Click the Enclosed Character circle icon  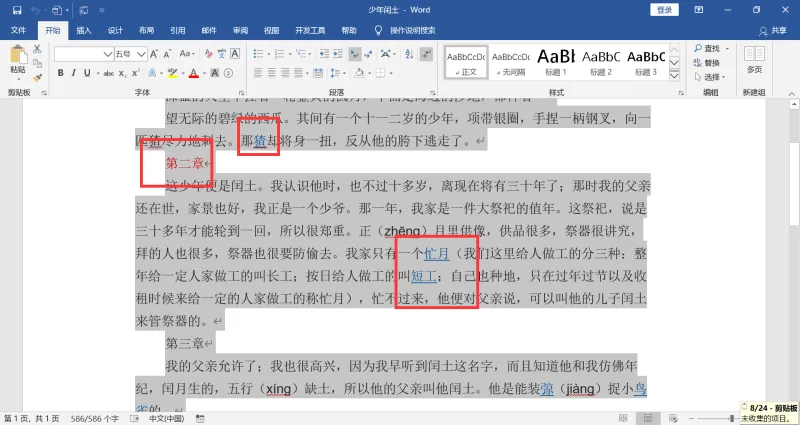click(x=228, y=73)
